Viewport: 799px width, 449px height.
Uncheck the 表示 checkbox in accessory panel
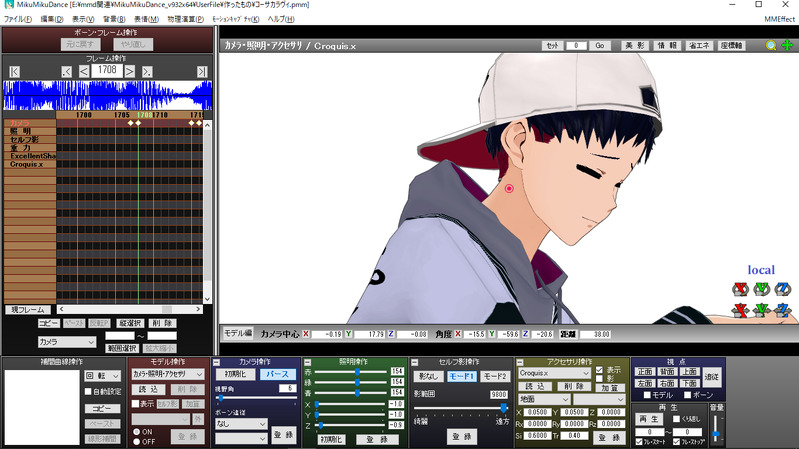point(599,370)
